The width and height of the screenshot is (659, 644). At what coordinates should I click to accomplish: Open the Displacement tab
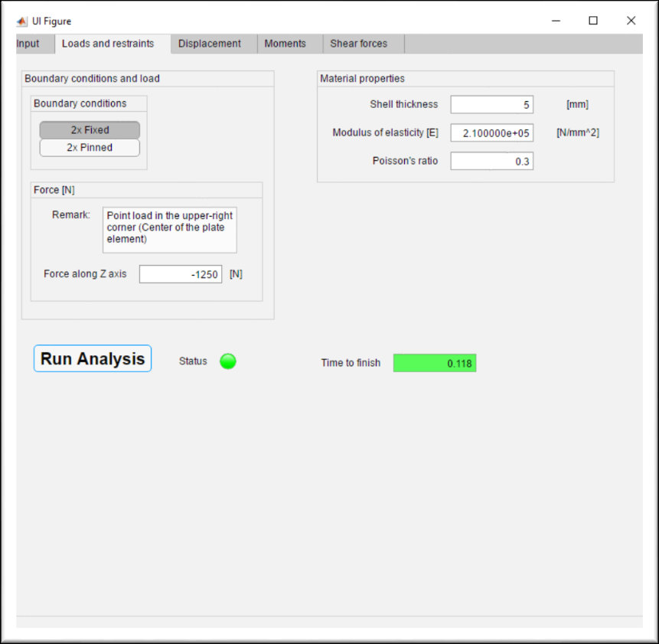210,44
